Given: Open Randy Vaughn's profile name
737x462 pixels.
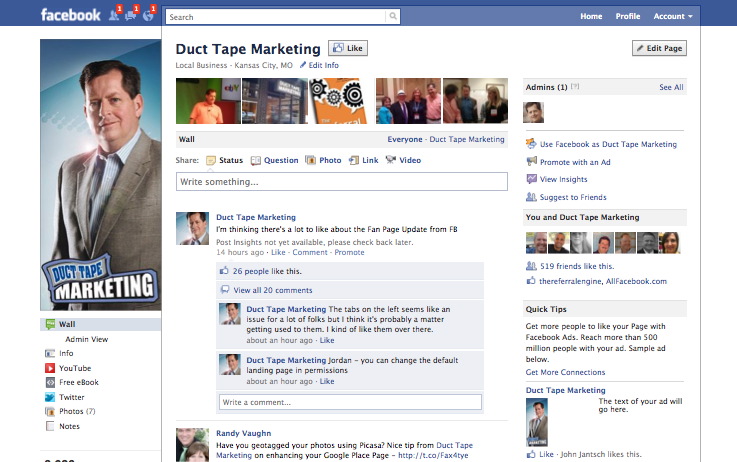Looking at the screenshot, I should pyautogui.click(x=243, y=433).
